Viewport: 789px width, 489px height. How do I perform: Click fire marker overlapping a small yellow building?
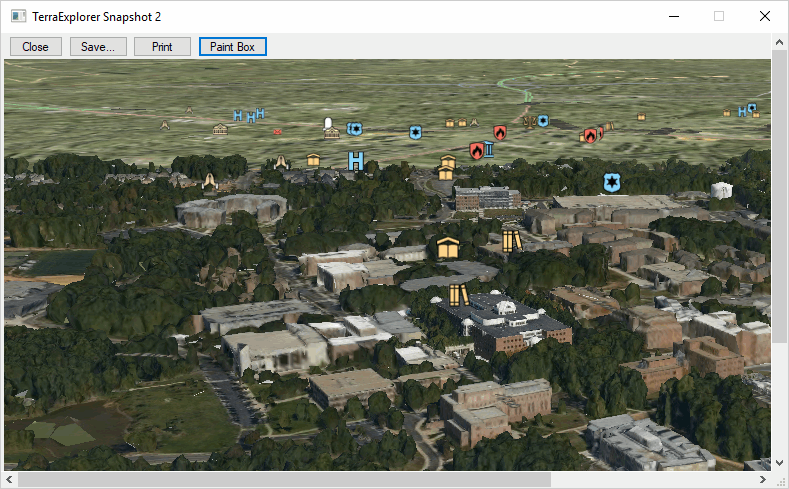590,135
